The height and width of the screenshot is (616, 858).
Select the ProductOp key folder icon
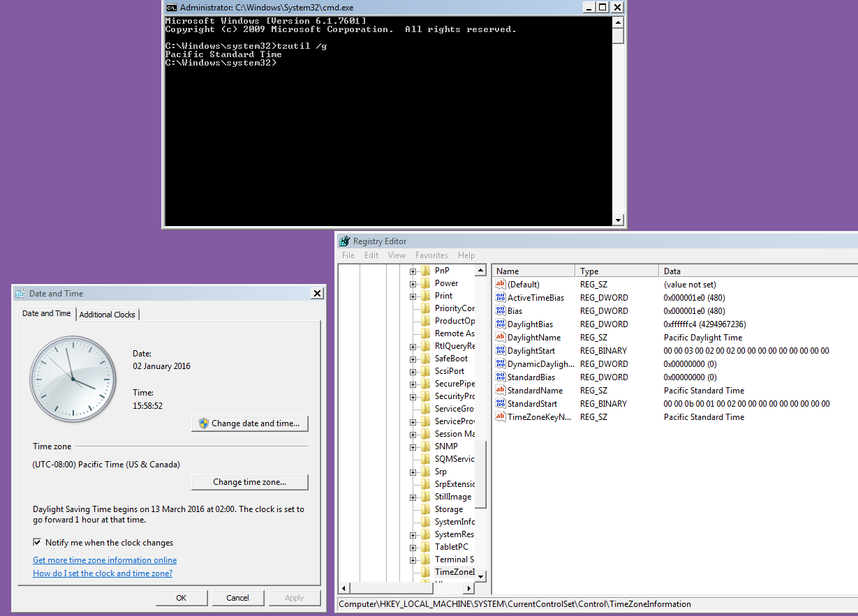pyautogui.click(x=425, y=321)
